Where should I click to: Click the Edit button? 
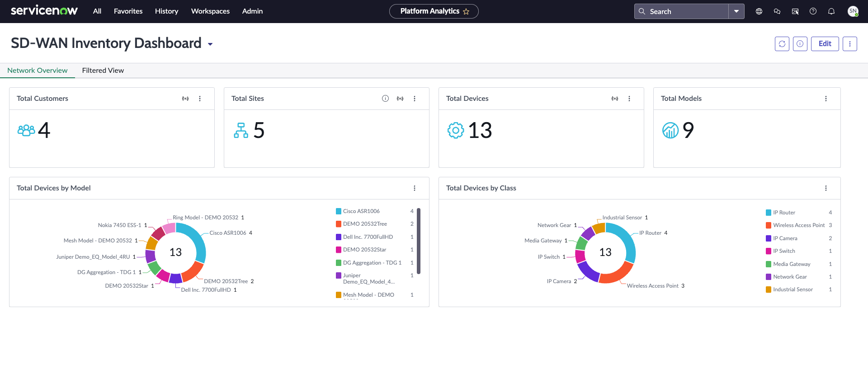pos(825,44)
